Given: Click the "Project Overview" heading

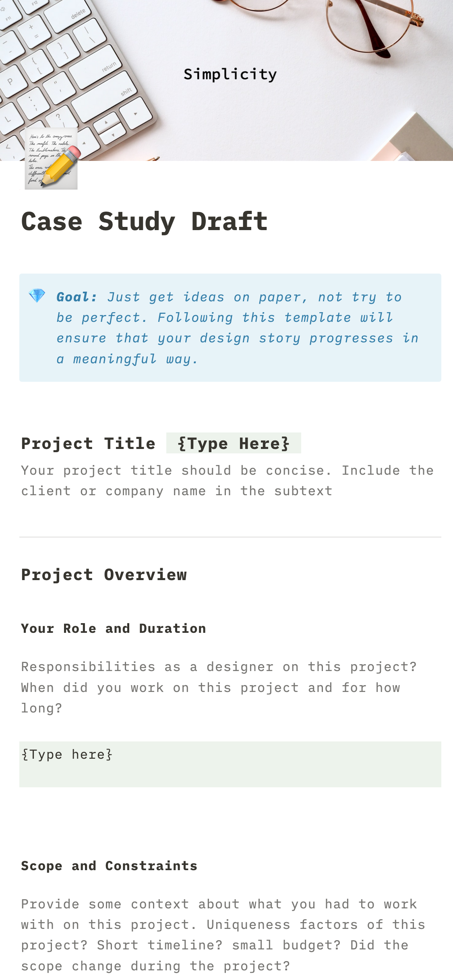Looking at the screenshot, I should (104, 574).
